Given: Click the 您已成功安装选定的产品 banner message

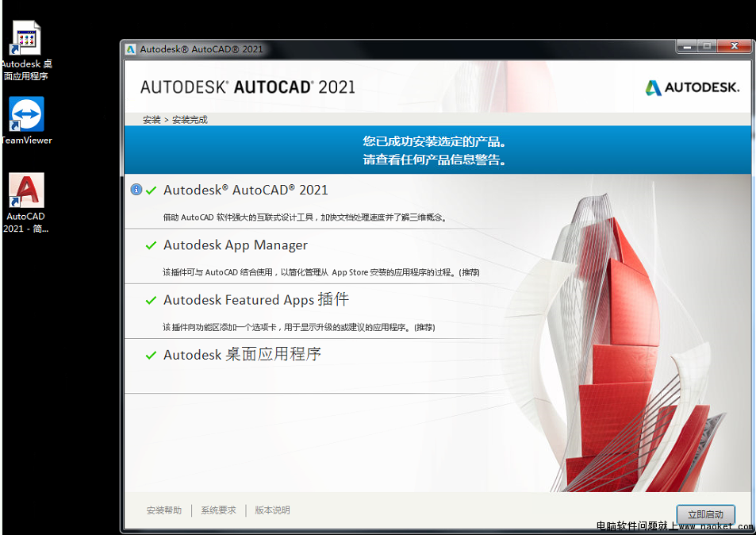Looking at the screenshot, I should coord(434,141).
